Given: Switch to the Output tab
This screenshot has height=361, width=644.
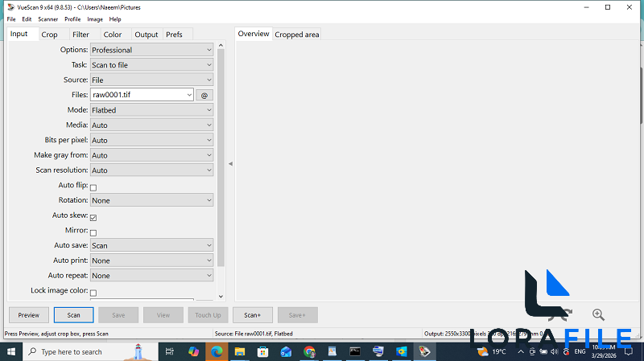Looking at the screenshot, I should [147, 35].
